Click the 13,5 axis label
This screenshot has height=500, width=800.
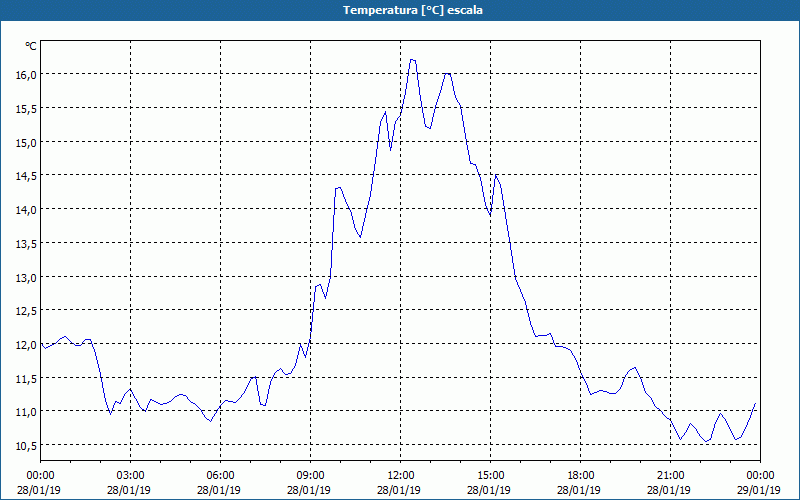[26, 243]
